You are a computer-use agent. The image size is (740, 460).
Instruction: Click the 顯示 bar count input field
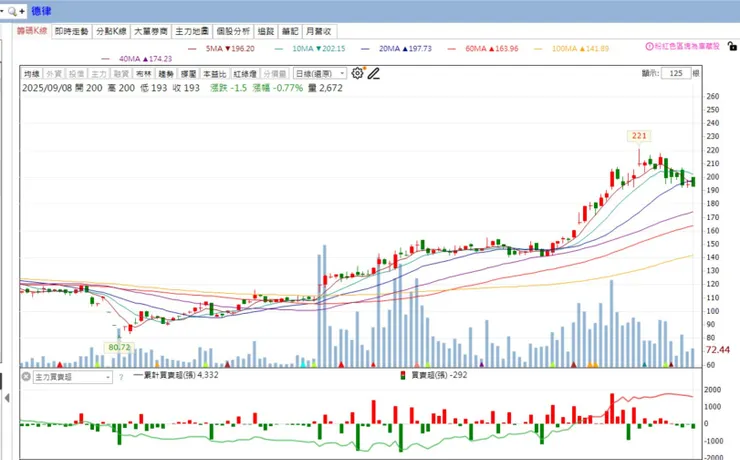(676, 73)
